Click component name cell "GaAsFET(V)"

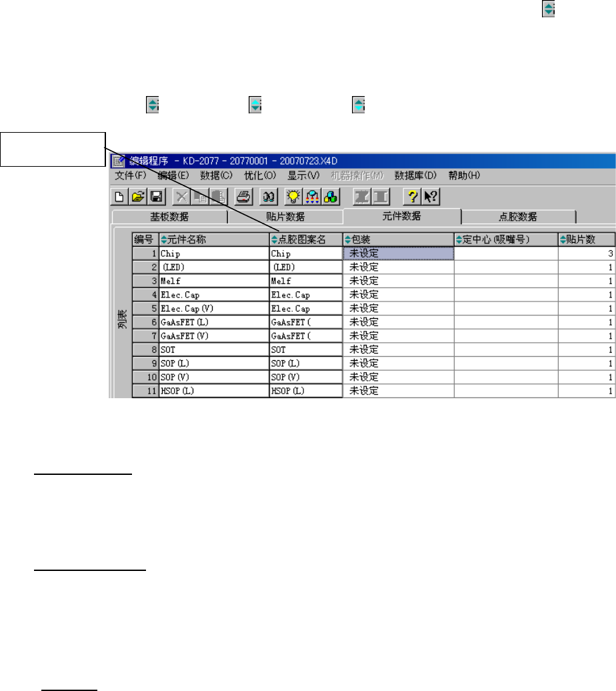pyautogui.click(x=214, y=336)
